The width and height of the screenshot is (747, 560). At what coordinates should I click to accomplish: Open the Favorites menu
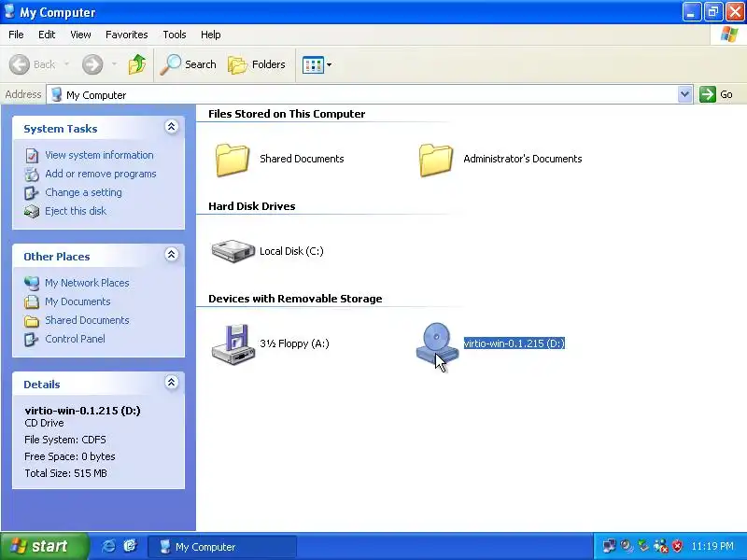coord(127,35)
